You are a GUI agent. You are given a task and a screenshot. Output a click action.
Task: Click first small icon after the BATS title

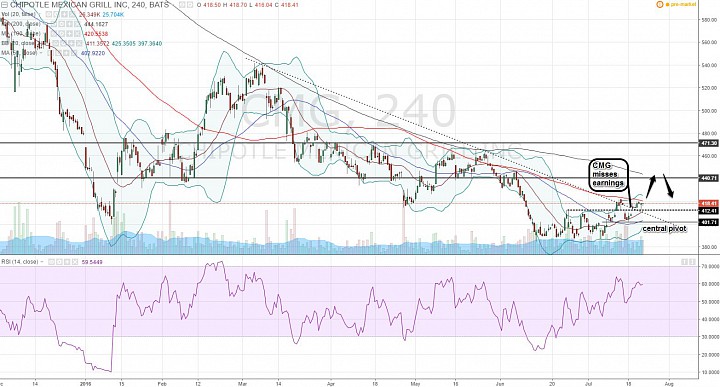point(181,5)
